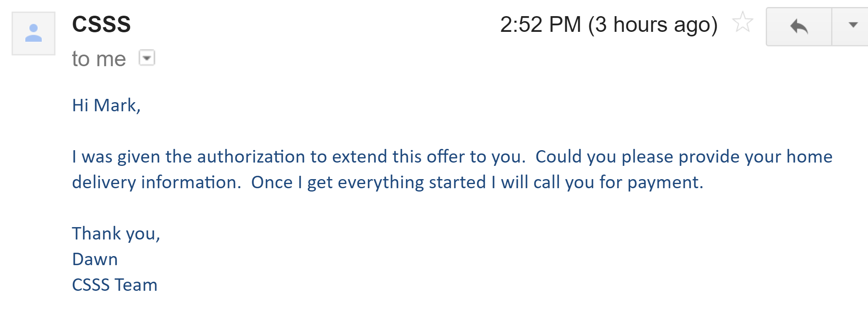Star this email from CSSS

(743, 22)
